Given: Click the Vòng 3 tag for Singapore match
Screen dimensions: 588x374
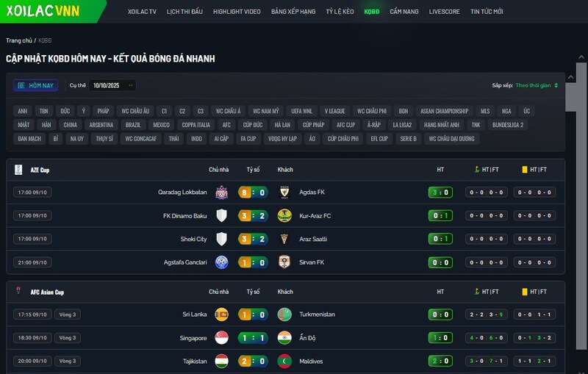Looking at the screenshot, I should [x=67, y=338].
